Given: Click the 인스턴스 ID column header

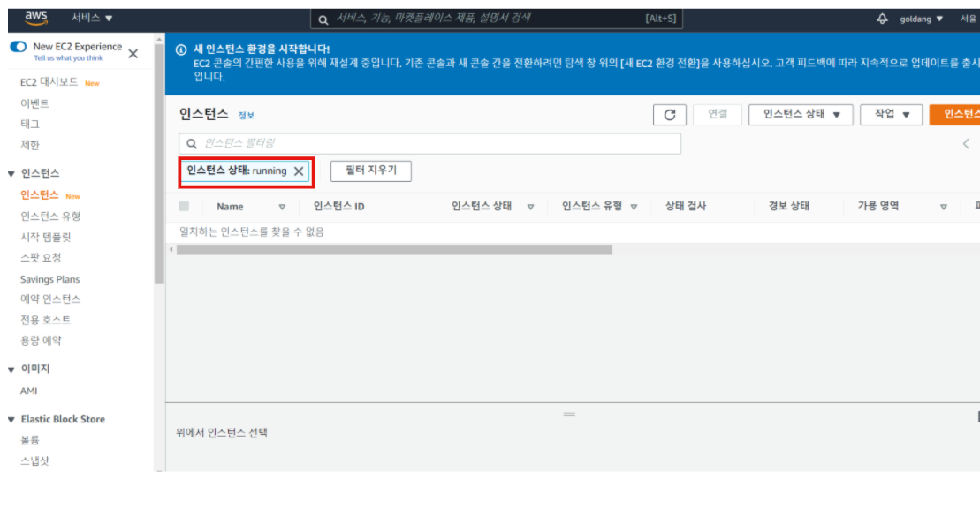Looking at the screenshot, I should click(338, 207).
